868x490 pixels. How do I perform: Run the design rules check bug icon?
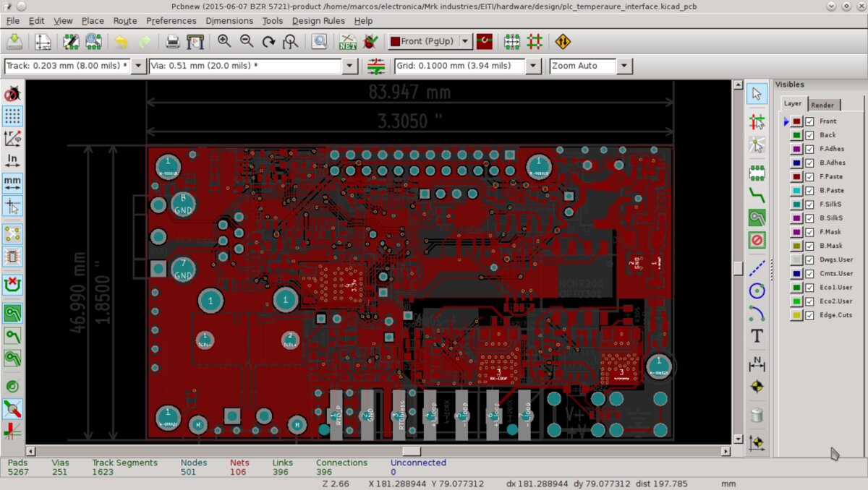pos(370,41)
